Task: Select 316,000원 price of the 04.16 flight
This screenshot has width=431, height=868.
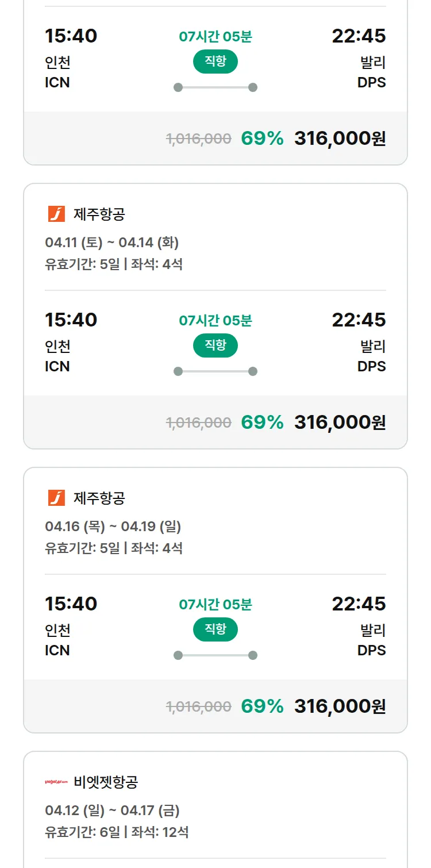Action: (x=340, y=706)
